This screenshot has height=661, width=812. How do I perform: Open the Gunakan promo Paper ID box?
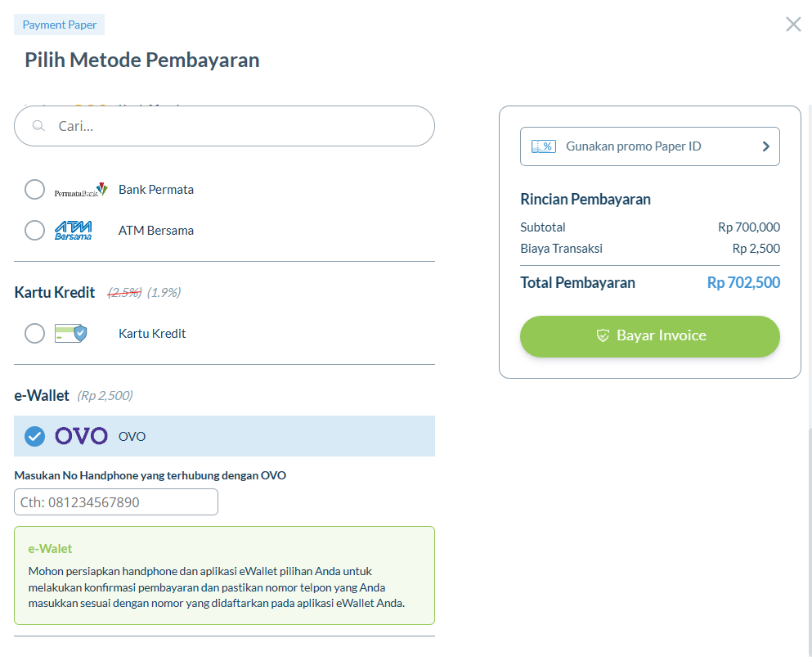point(650,146)
